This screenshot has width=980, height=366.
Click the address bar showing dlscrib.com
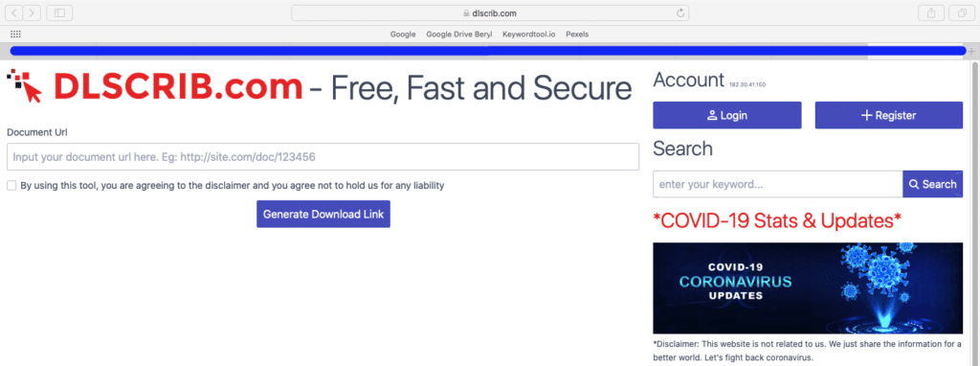pos(490,13)
